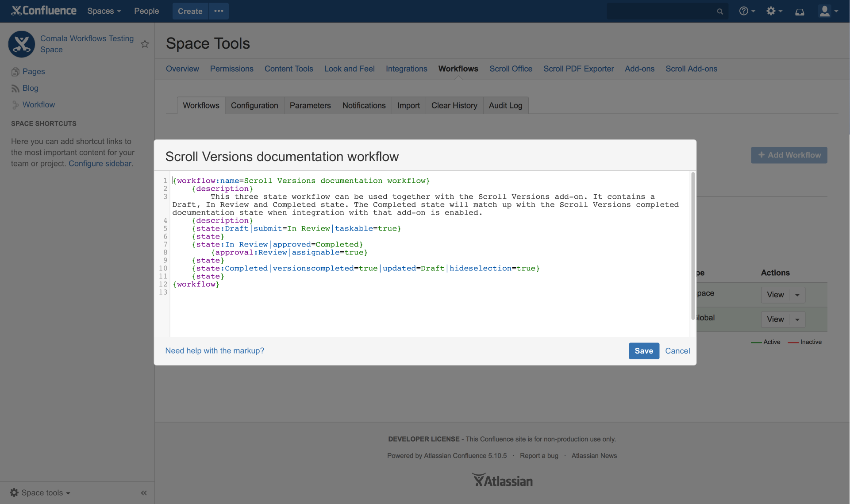
Task: Open the Integrations tab
Action: [407, 69]
